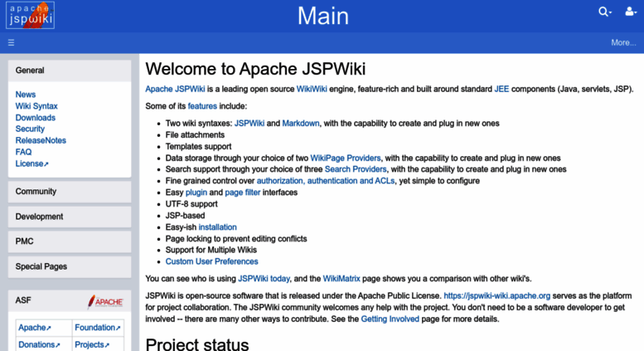Expand the Special Pages sidebar section

[x=70, y=266]
